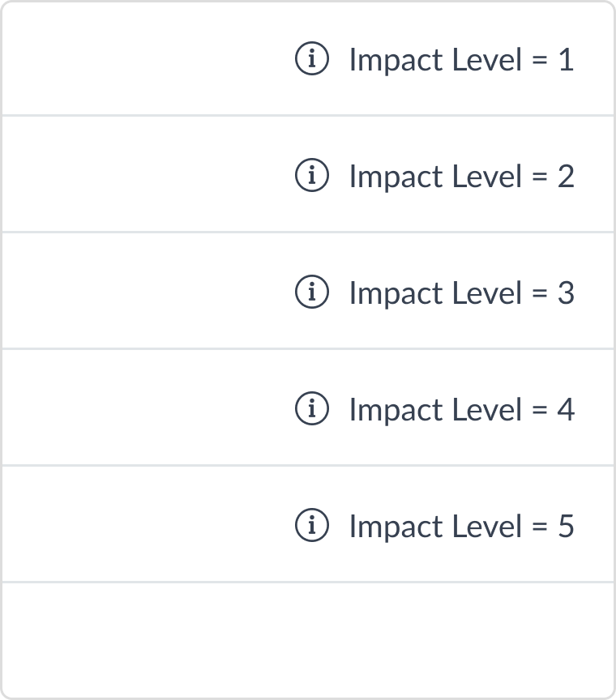Select the Impact Level = 5 text
This screenshot has width=616, height=700.
click(x=460, y=527)
